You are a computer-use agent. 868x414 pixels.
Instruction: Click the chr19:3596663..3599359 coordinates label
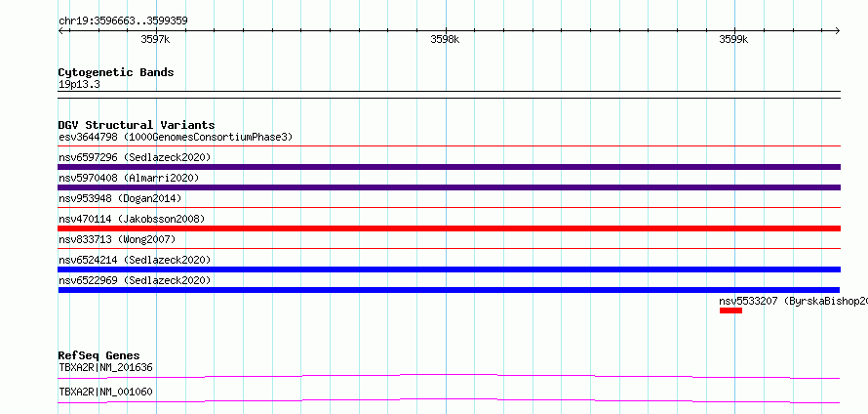coord(123,21)
